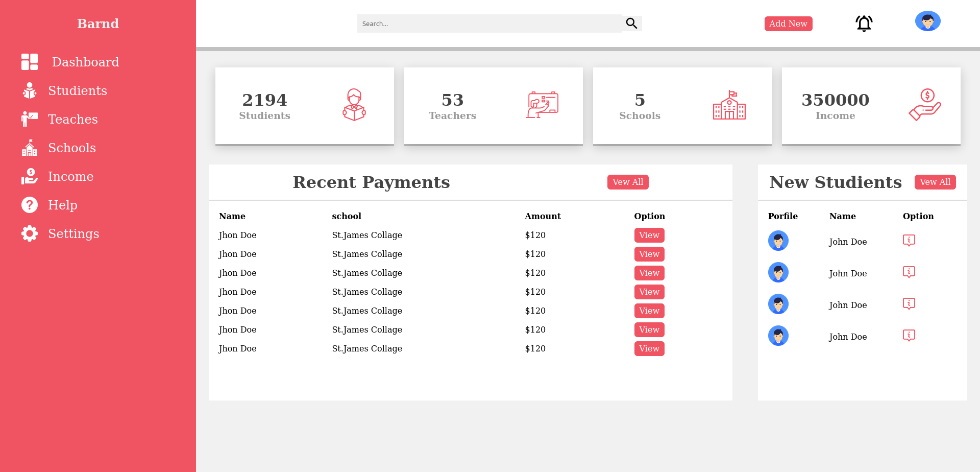This screenshot has width=980, height=472.
Task: Open the Students section via its sidebar icon
Action: click(29, 90)
